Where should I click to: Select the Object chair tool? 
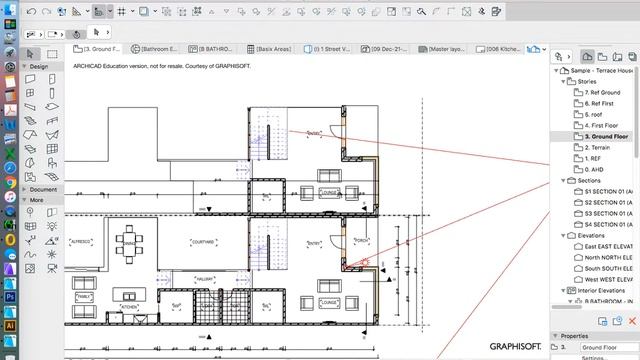click(x=52, y=163)
